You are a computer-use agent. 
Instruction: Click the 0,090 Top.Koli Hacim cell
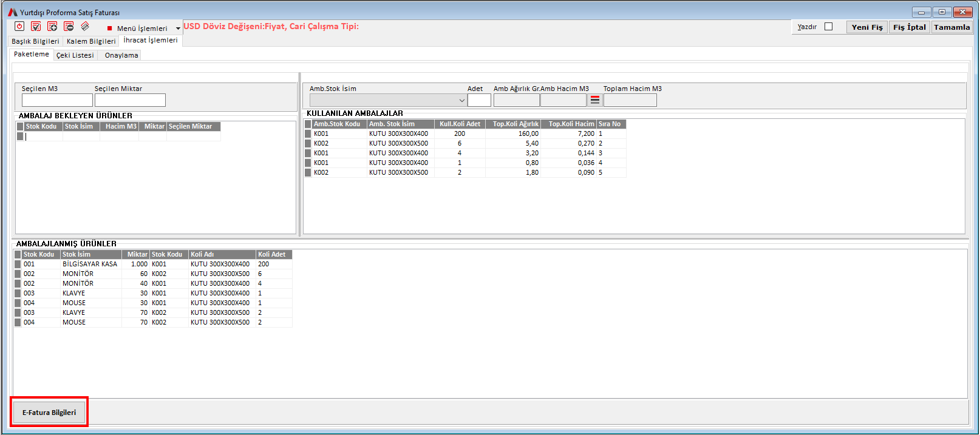pyautogui.click(x=569, y=173)
